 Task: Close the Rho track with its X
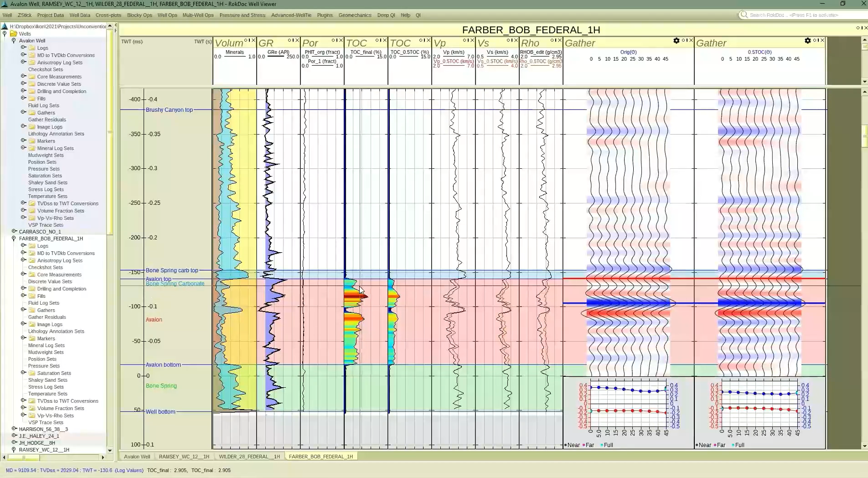[560, 40]
